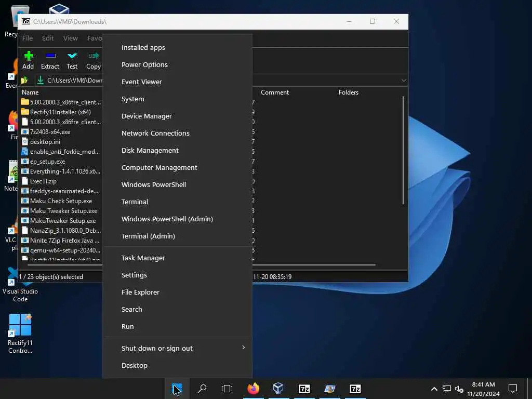Screen dimensions: 532x399
Task: Open volume tray icon
Action: 459,389
